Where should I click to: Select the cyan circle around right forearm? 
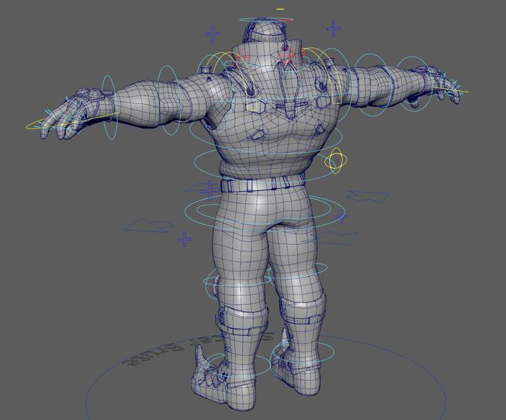point(414,84)
